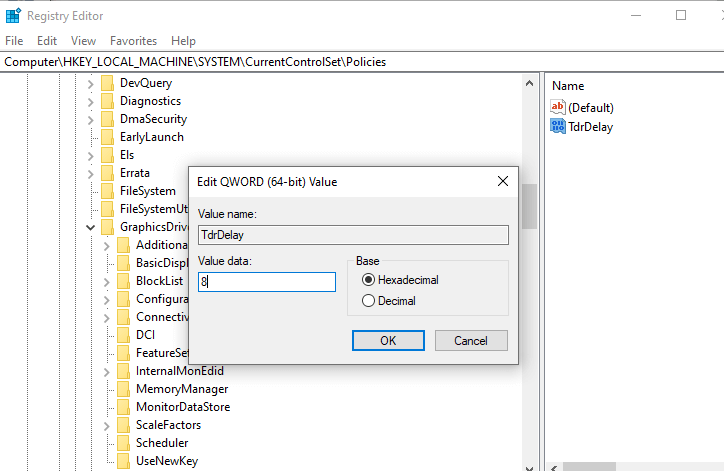Image resolution: width=724 pixels, height=471 pixels.
Task: Click the FileSystem folder icon
Action: pyautogui.click(x=107, y=191)
